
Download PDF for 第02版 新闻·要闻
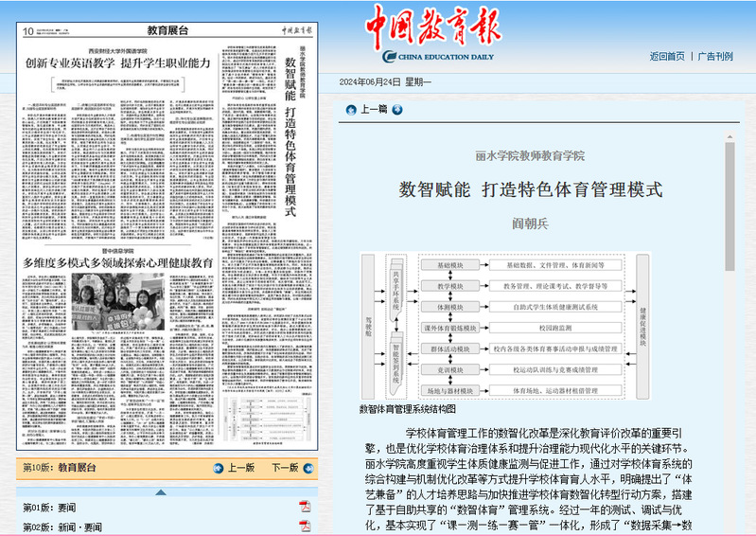pyautogui.click(x=305, y=526)
